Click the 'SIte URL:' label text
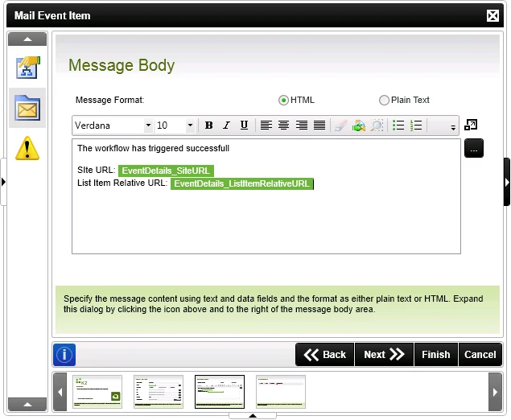Viewport: 511px width, 420px height. click(97, 170)
